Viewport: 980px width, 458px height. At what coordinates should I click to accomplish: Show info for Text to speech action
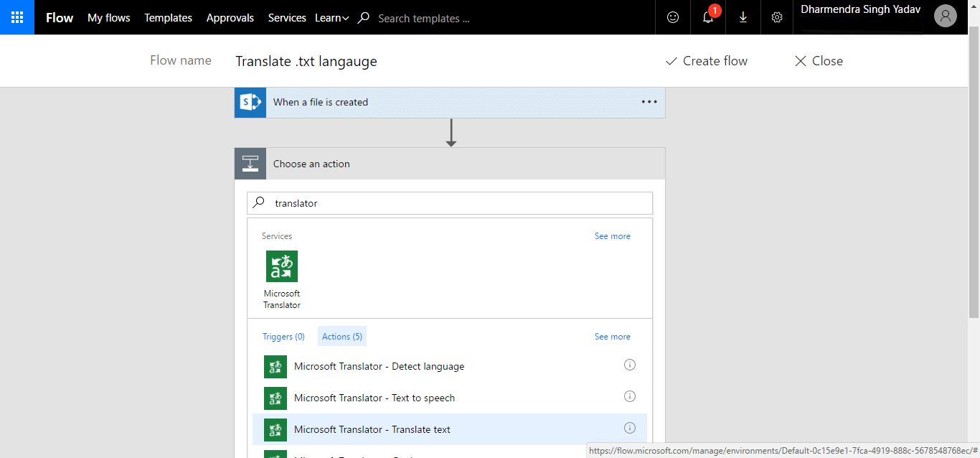(630, 396)
